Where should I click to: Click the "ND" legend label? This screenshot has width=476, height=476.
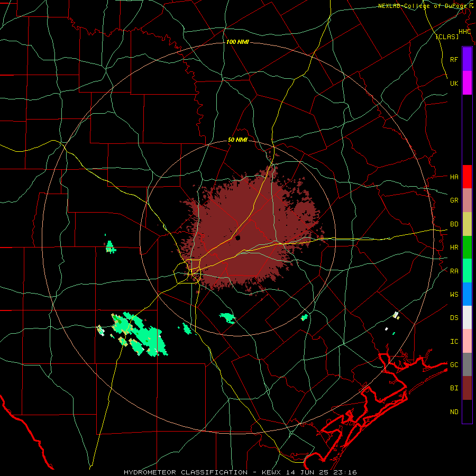coord(454,411)
